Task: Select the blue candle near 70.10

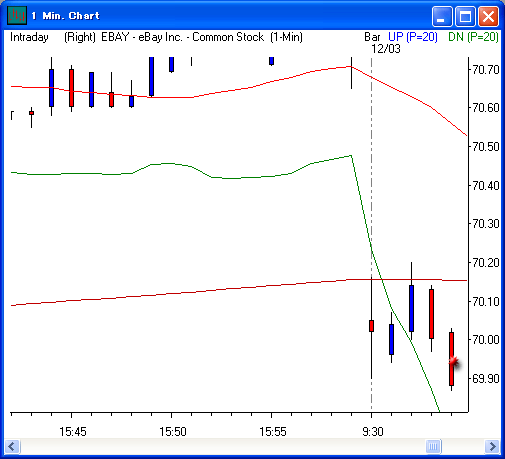Action: point(411,308)
